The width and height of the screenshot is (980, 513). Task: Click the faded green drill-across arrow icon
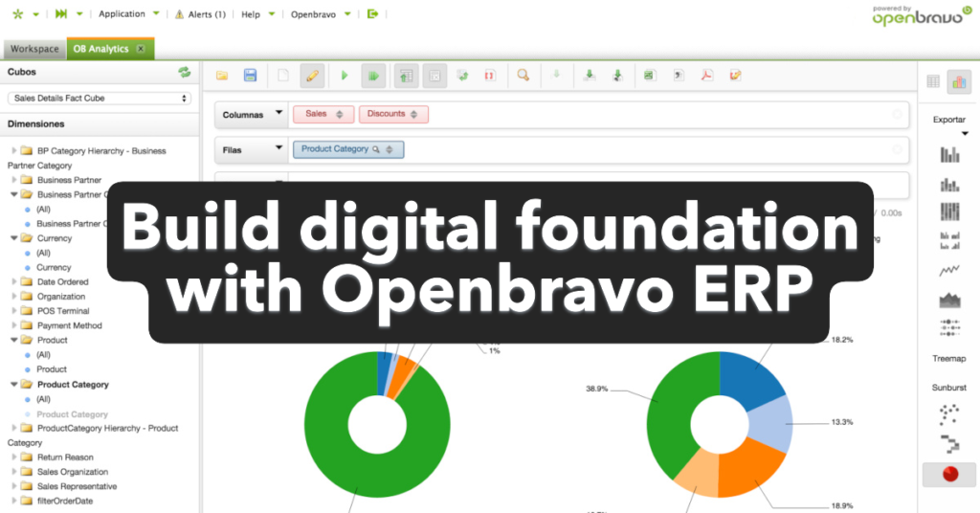point(556,75)
